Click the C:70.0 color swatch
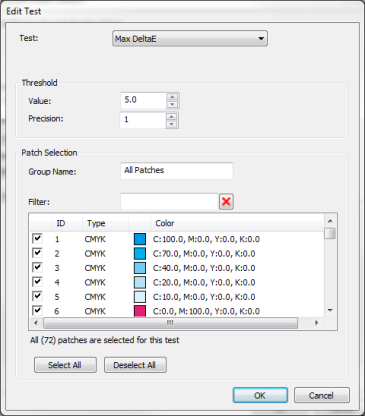This screenshot has height=416, width=365. (x=140, y=253)
